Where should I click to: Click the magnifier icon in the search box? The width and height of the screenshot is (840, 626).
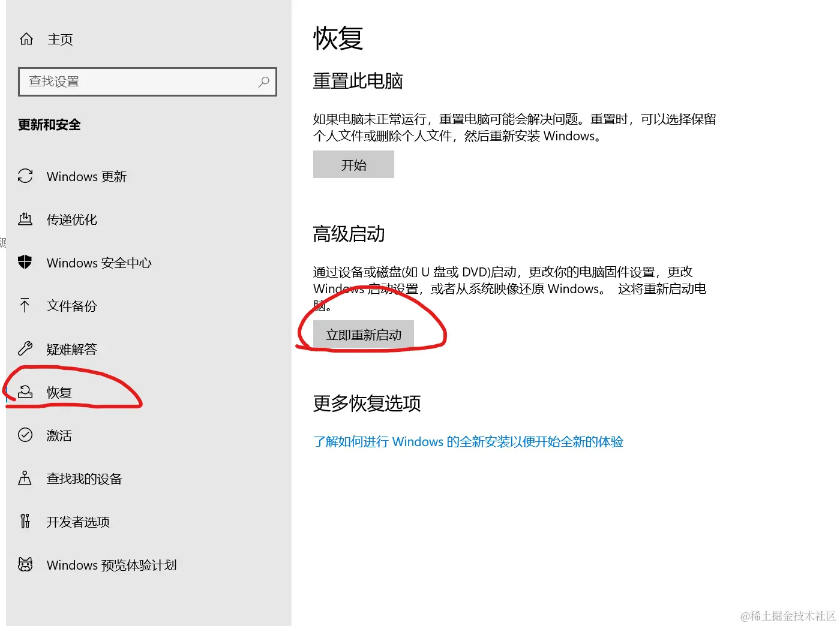point(263,82)
